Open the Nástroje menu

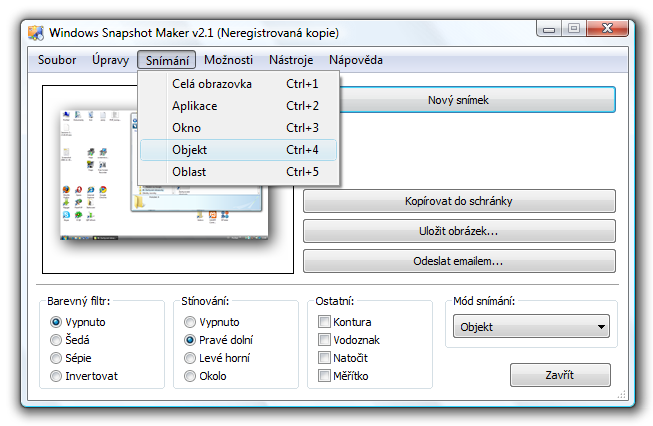click(291, 60)
